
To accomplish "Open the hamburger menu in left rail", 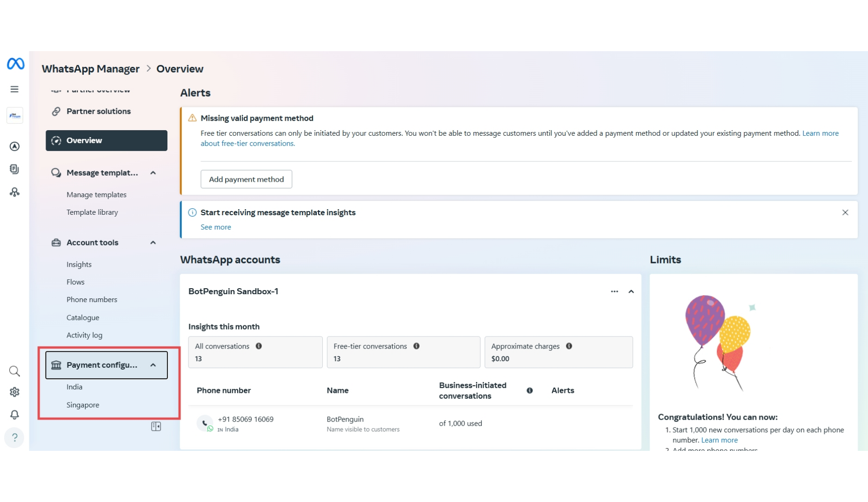I will pyautogui.click(x=14, y=89).
